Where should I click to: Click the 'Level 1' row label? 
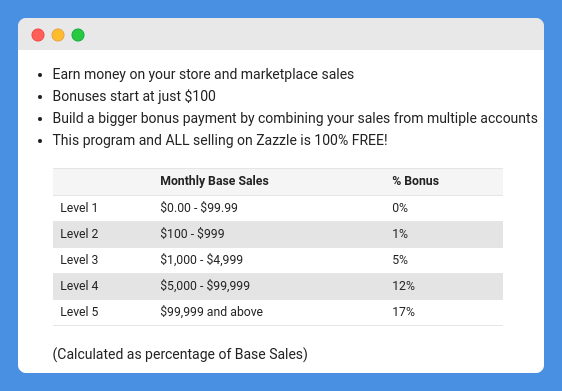pyautogui.click(x=79, y=208)
